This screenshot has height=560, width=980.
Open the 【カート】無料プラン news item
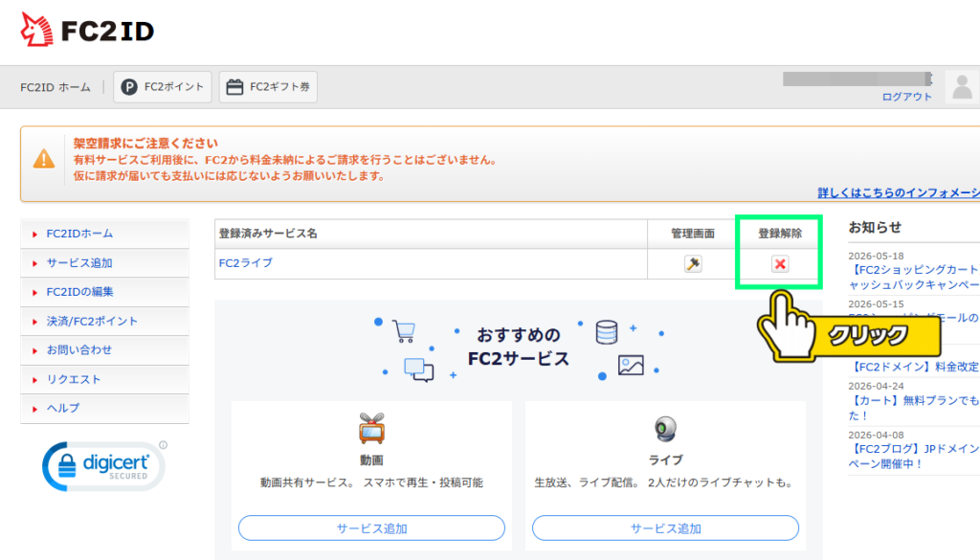pos(914,408)
